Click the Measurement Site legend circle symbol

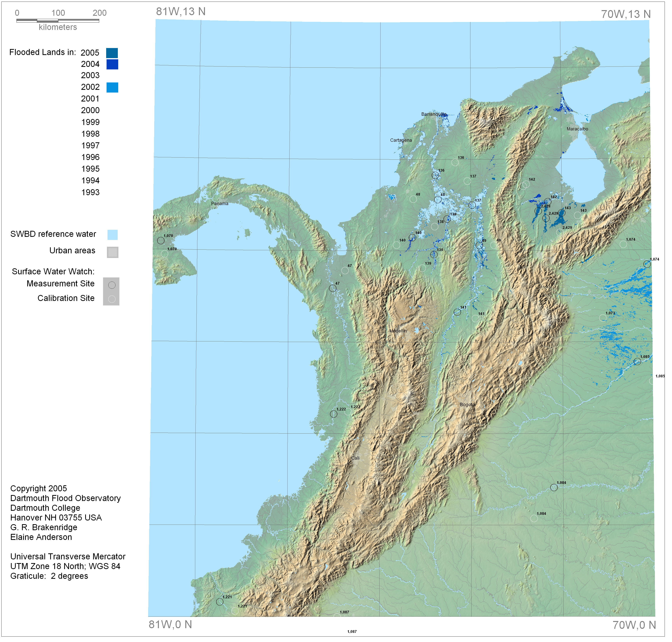pyautogui.click(x=112, y=285)
